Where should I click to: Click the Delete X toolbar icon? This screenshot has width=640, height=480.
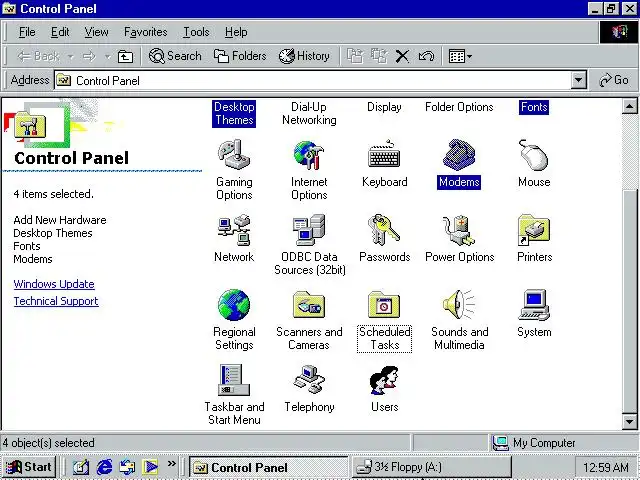click(402, 56)
